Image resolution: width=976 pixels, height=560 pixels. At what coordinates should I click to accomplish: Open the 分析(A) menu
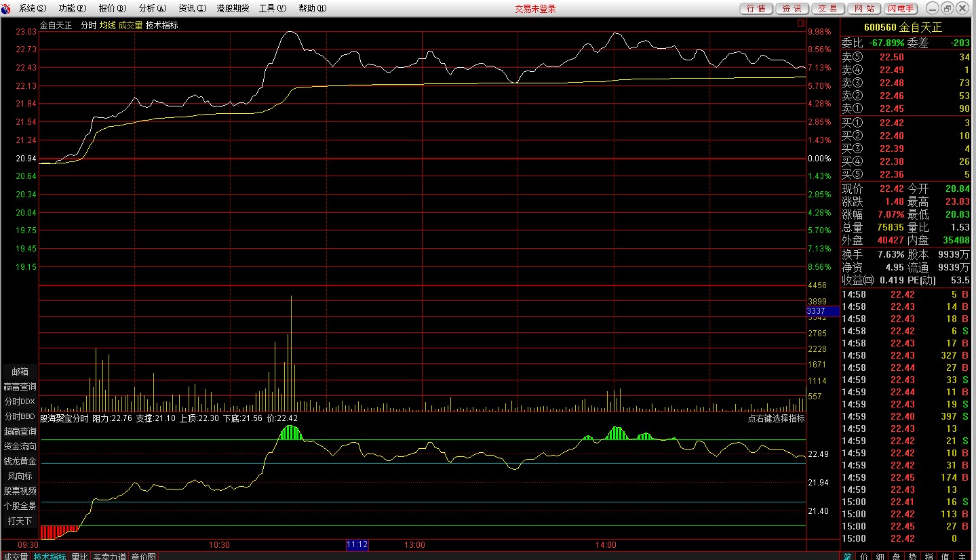[152, 8]
